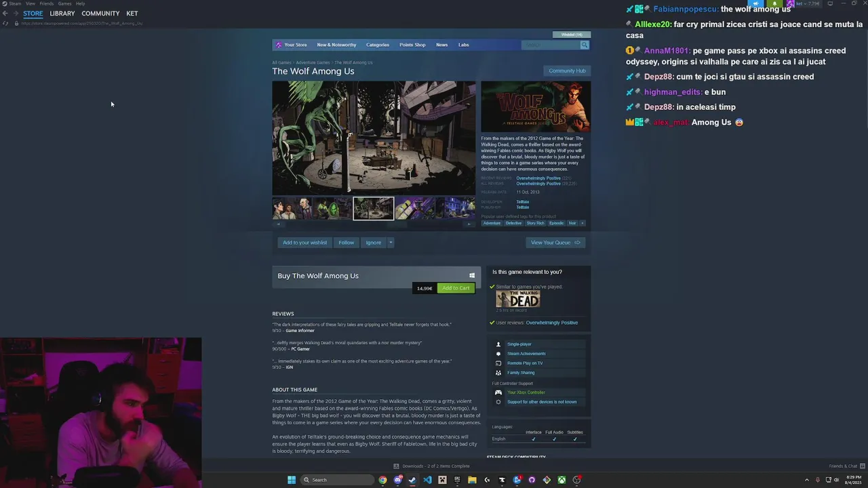The width and height of the screenshot is (868, 488).
Task: Click The Walking Dead similar game image
Action: point(518,300)
